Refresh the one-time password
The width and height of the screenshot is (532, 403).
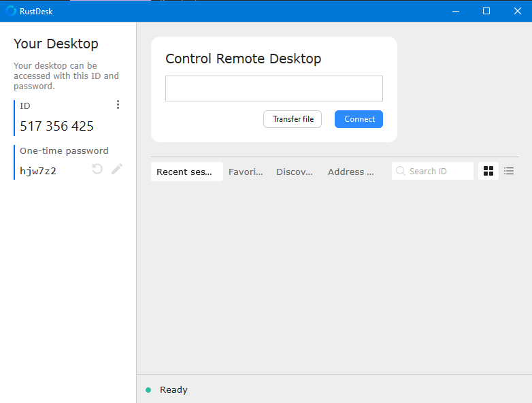coord(97,169)
